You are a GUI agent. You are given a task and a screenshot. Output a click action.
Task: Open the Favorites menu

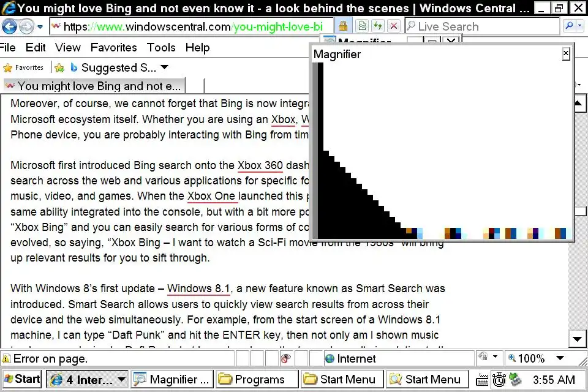114,48
